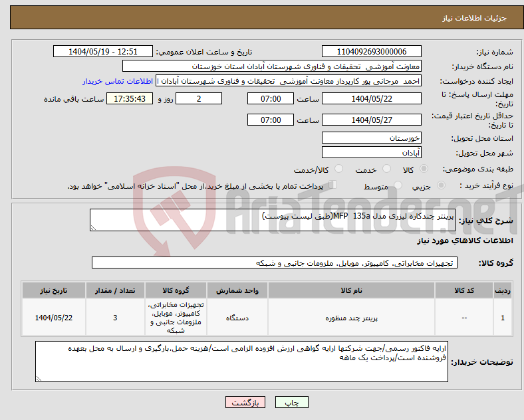Screen dimensions: 524x420
Task: Click the دستگاه unit cell
Action: pyautogui.click(x=237, y=318)
